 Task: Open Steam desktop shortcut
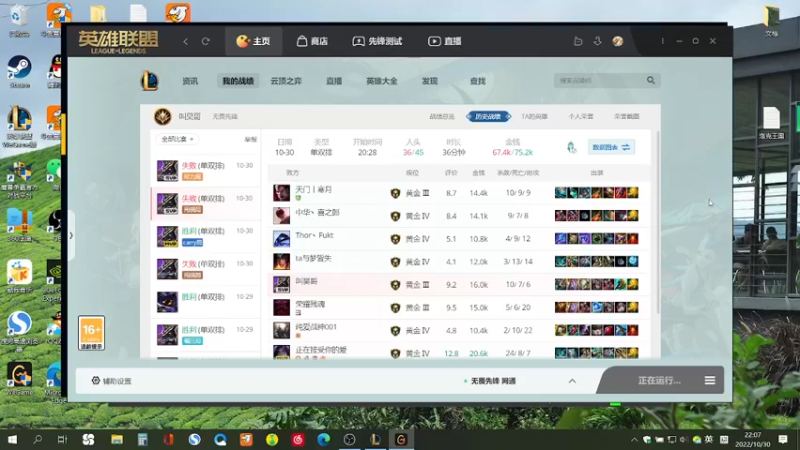click(19, 72)
